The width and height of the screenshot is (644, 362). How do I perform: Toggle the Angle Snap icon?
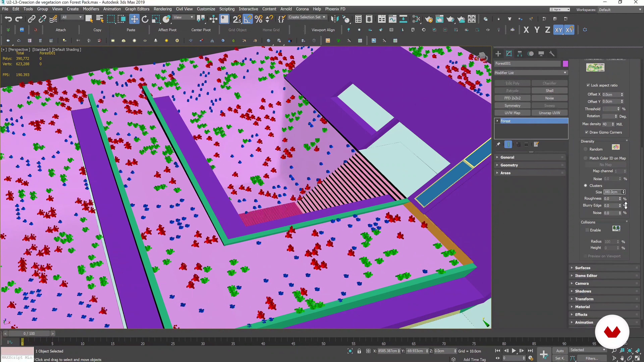click(248, 19)
